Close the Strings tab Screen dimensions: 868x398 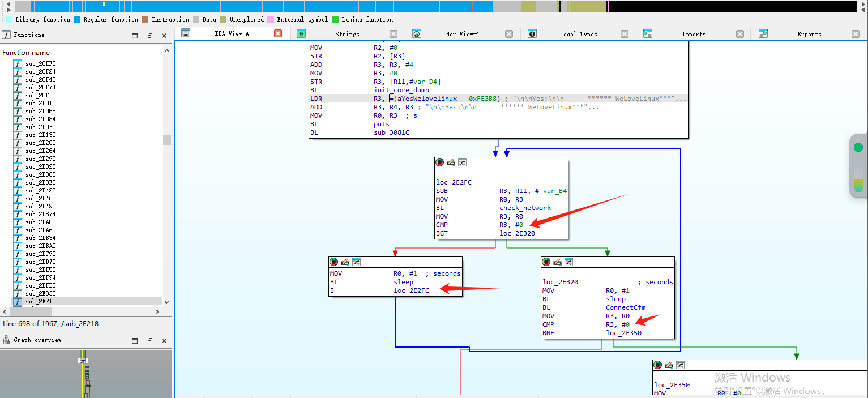tap(394, 34)
